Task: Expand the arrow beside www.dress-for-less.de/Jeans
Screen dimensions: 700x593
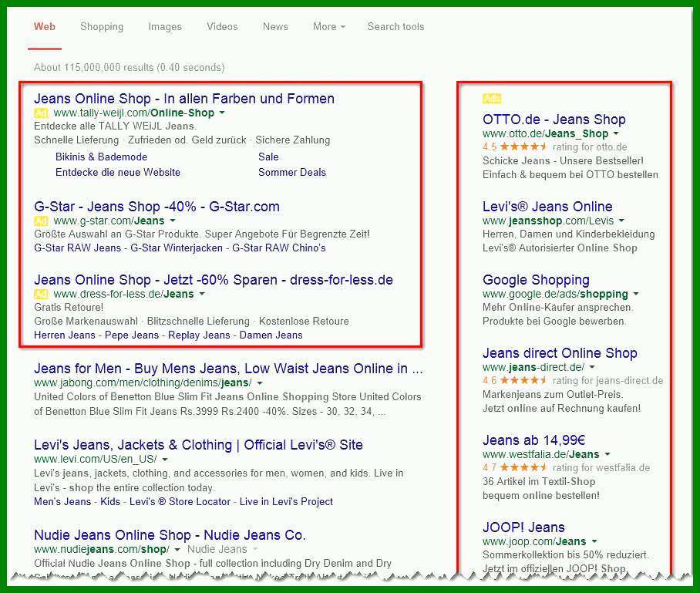Action: pos(202,294)
